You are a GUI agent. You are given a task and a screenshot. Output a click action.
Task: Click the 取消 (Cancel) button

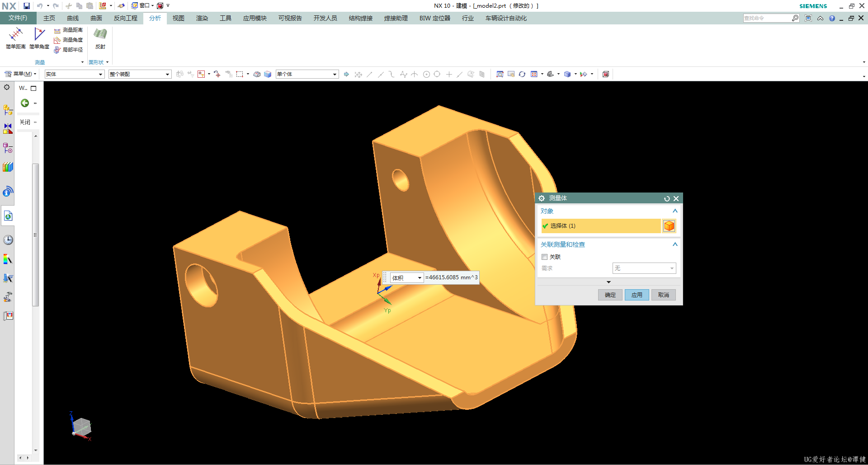tap(664, 295)
